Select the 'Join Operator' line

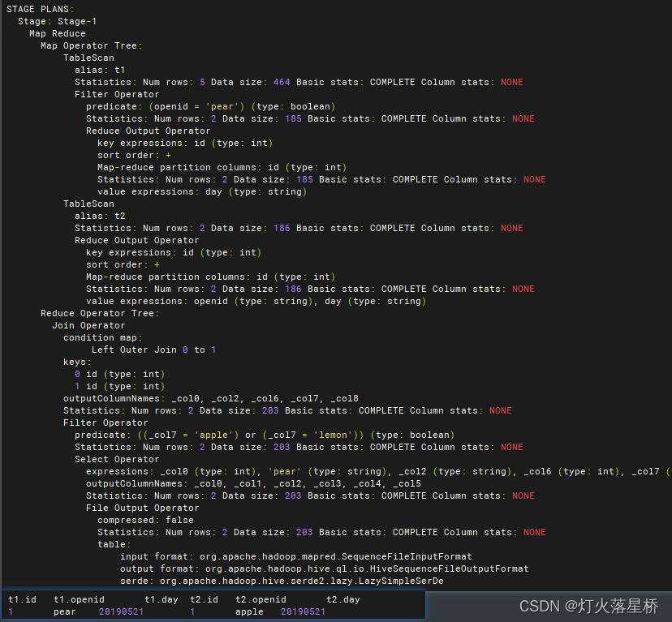tap(88, 325)
